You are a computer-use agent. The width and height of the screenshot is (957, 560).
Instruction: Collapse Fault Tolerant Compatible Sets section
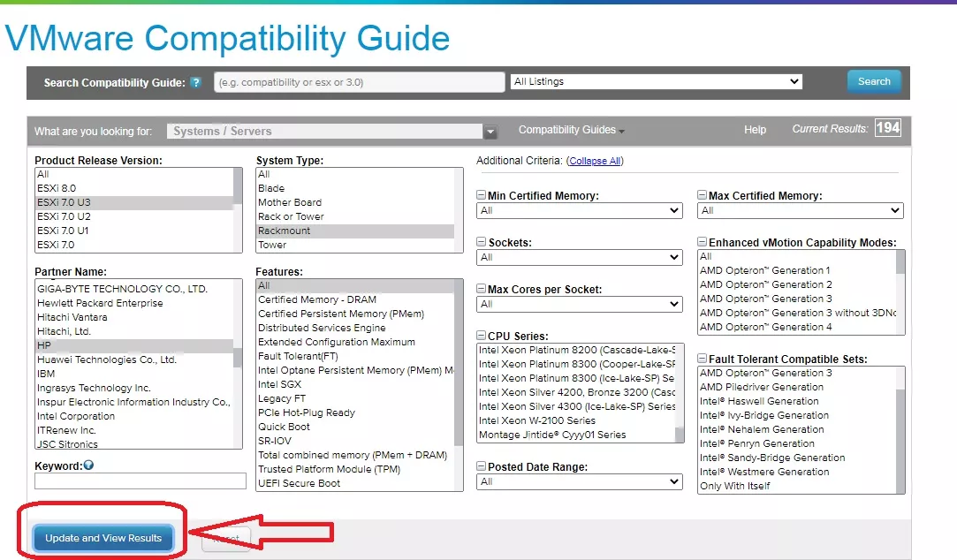tap(702, 359)
